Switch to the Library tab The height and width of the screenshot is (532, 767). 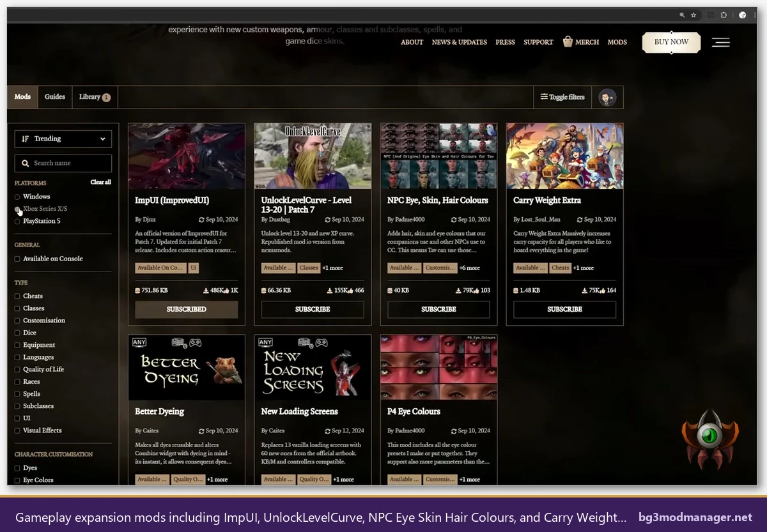pyautogui.click(x=95, y=97)
